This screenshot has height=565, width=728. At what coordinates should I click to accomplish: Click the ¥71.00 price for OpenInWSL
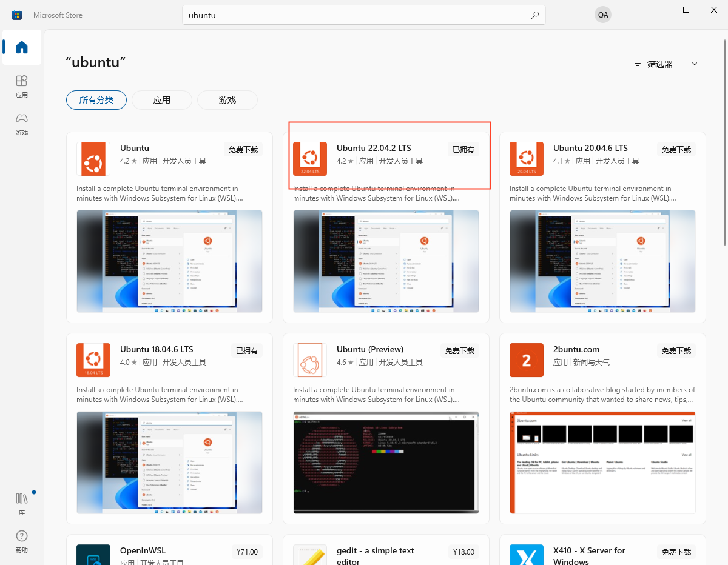247,552
